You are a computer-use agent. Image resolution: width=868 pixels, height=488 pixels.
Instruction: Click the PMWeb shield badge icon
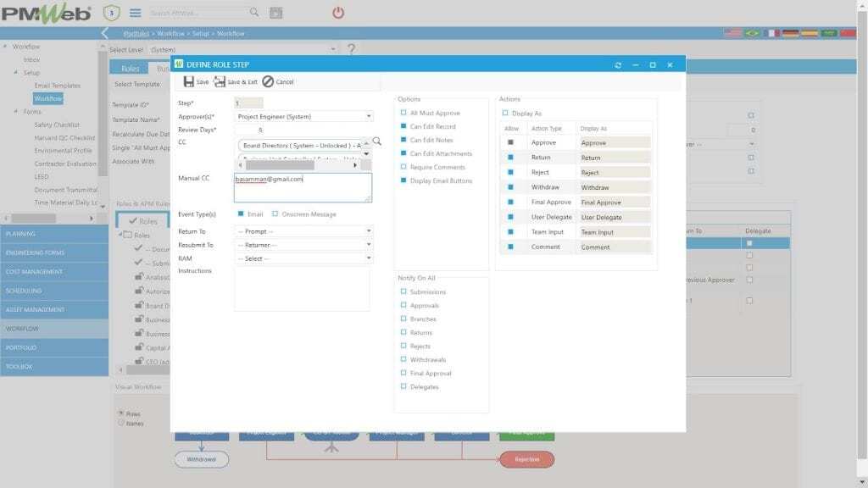click(112, 12)
